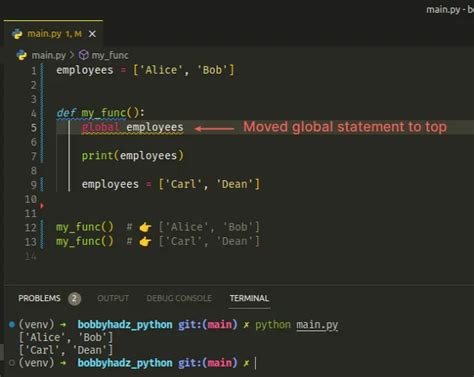Click my_func() call on line 13
This screenshot has width=474, height=377.
pyautogui.click(x=85, y=241)
